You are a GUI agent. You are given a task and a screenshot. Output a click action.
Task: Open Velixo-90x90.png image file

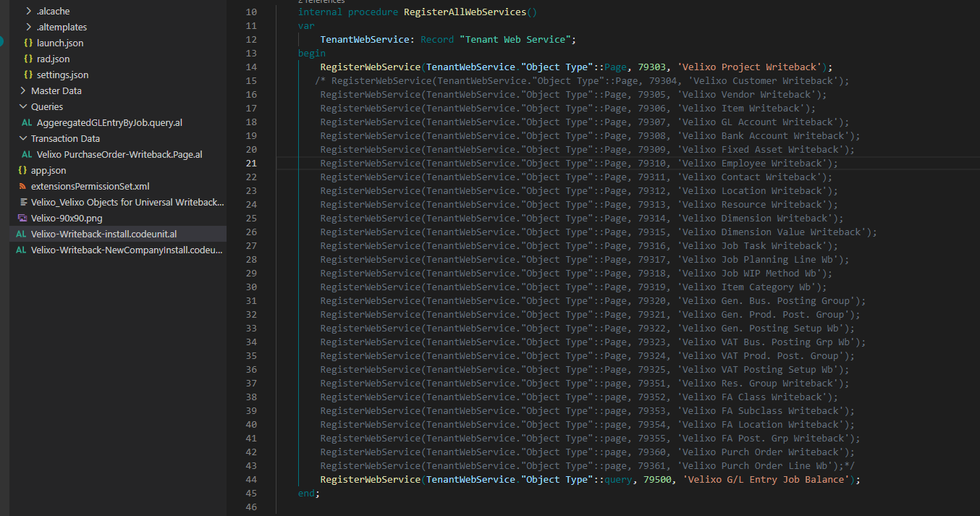pyautogui.click(x=67, y=218)
